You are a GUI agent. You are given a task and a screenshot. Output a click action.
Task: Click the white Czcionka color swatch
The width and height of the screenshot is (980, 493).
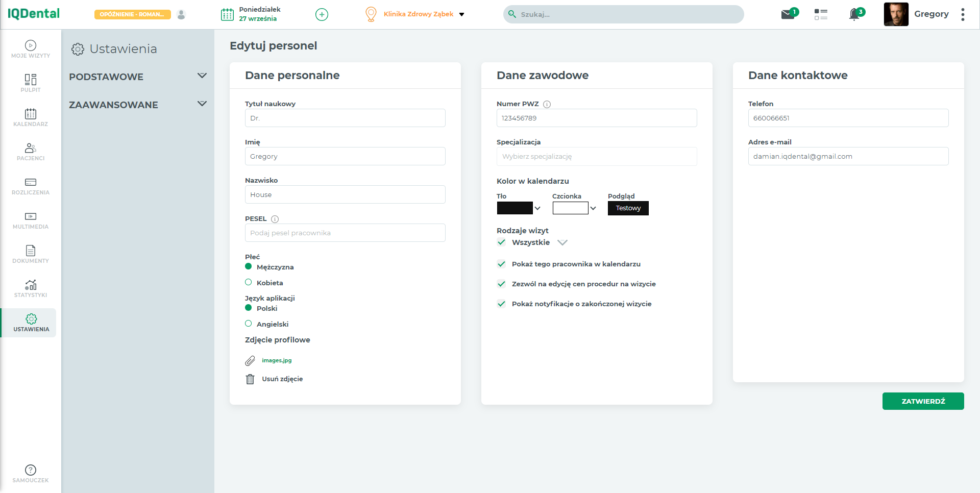(570, 208)
